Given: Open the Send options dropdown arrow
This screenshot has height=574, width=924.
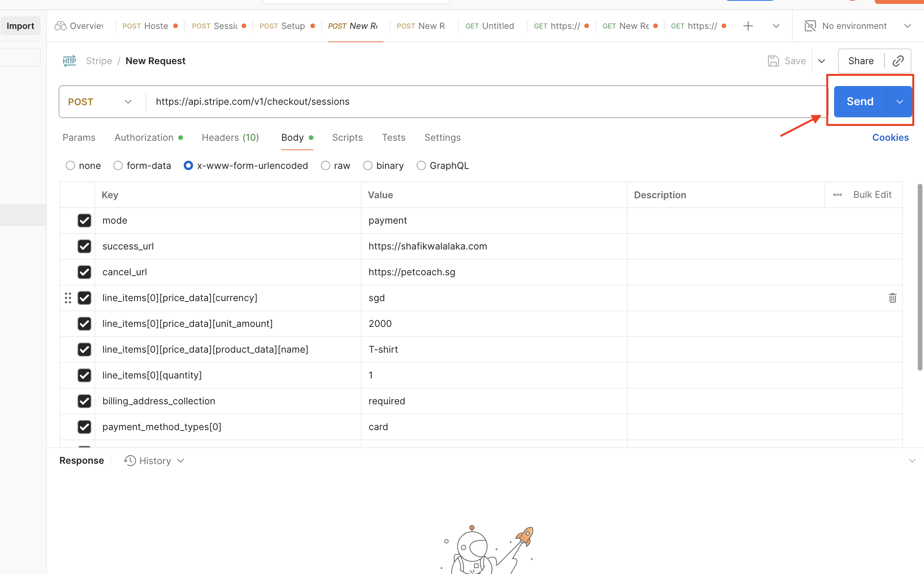Looking at the screenshot, I should click(899, 102).
